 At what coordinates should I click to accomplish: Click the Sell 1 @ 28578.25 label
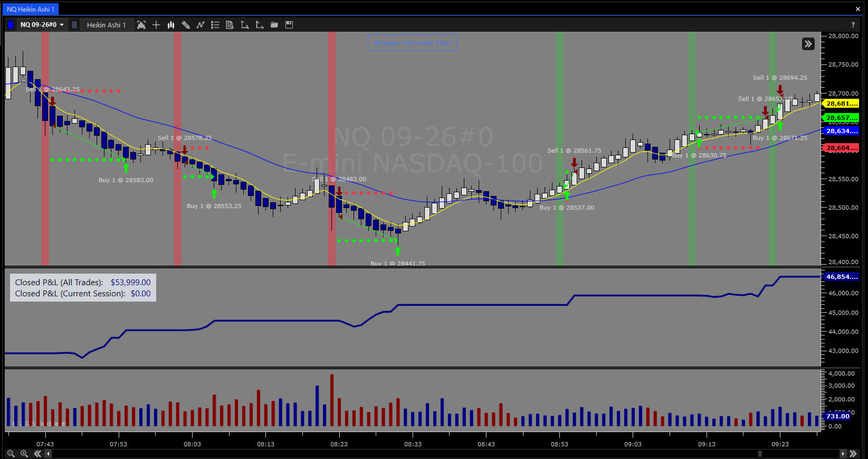coord(185,138)
